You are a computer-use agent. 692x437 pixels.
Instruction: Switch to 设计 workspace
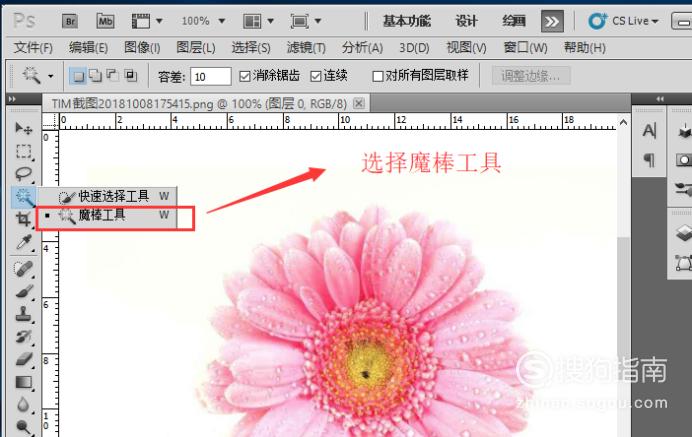coord(466,21)
